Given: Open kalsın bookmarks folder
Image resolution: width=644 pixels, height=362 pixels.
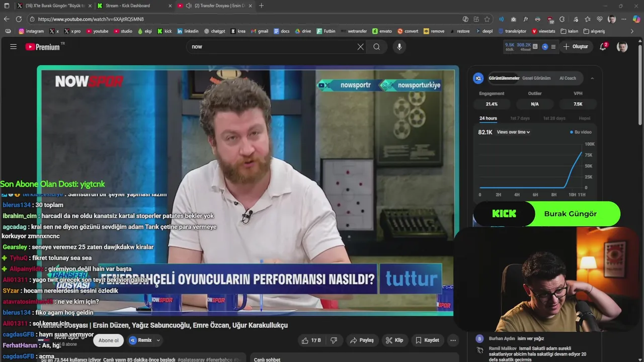Looking at the screenshot, I should 569,31.
